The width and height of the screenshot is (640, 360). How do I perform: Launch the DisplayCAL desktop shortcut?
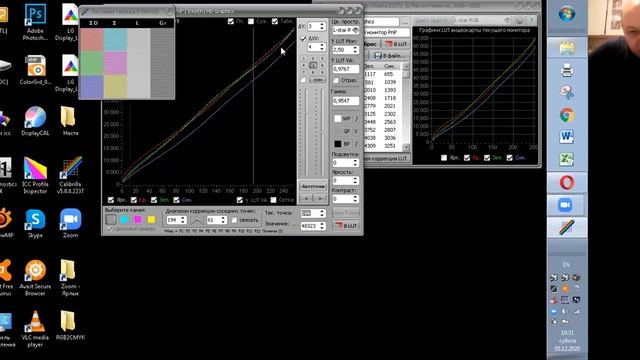[x=35, y=121]
